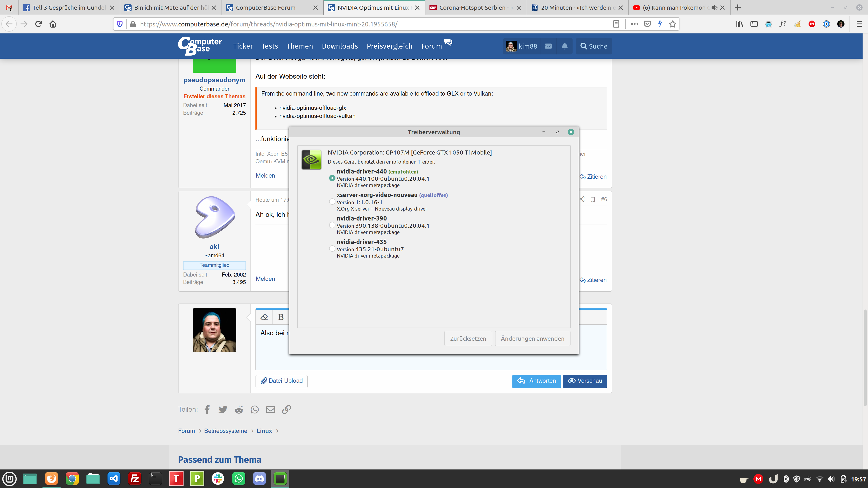Screen dimensions: 868x488
Task: Open the Forum menu item
Action: pos(432,46)
